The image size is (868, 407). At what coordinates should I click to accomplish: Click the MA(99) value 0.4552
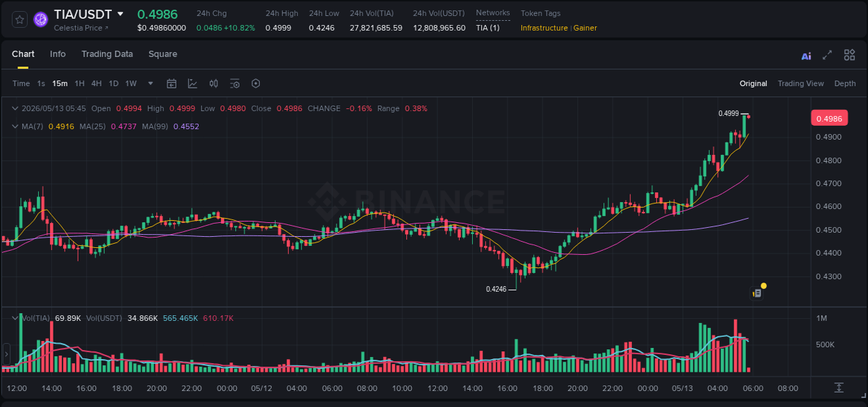point(186,126)
